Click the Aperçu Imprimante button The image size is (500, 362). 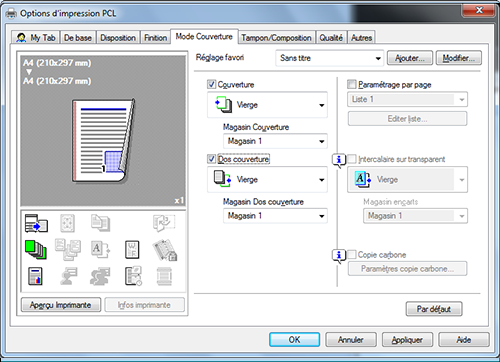[61, 305]
